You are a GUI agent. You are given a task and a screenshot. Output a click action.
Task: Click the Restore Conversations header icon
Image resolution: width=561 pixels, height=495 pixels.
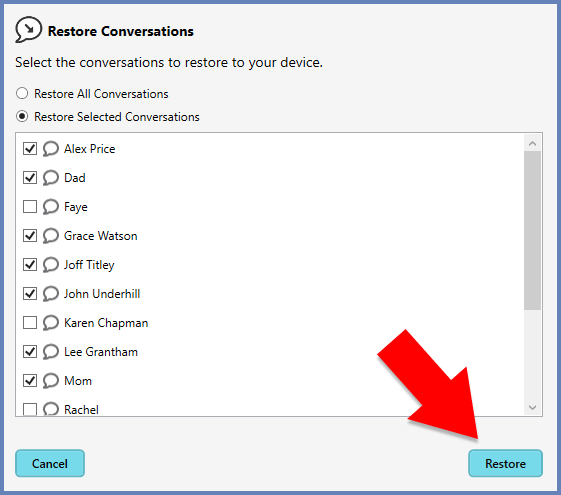coord(28,30)
